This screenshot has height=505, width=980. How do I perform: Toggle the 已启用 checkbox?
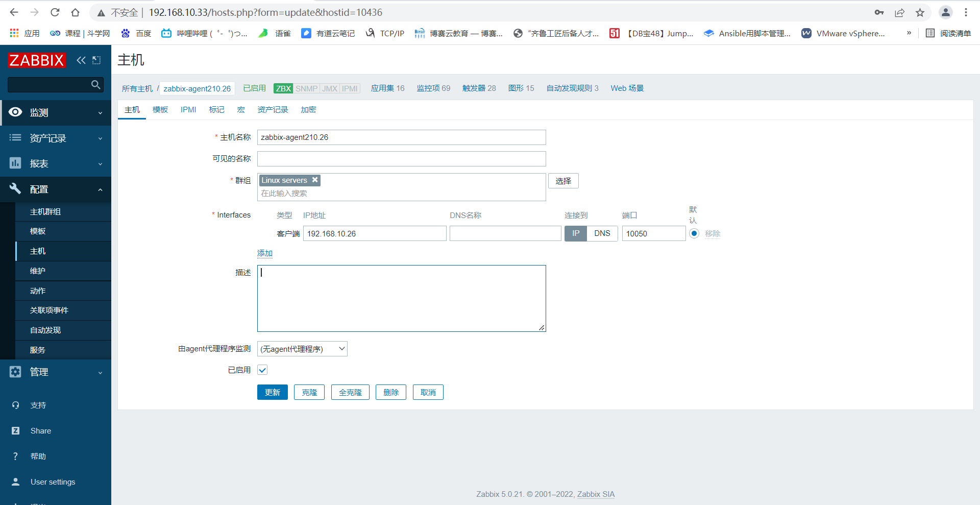(262, 370)
